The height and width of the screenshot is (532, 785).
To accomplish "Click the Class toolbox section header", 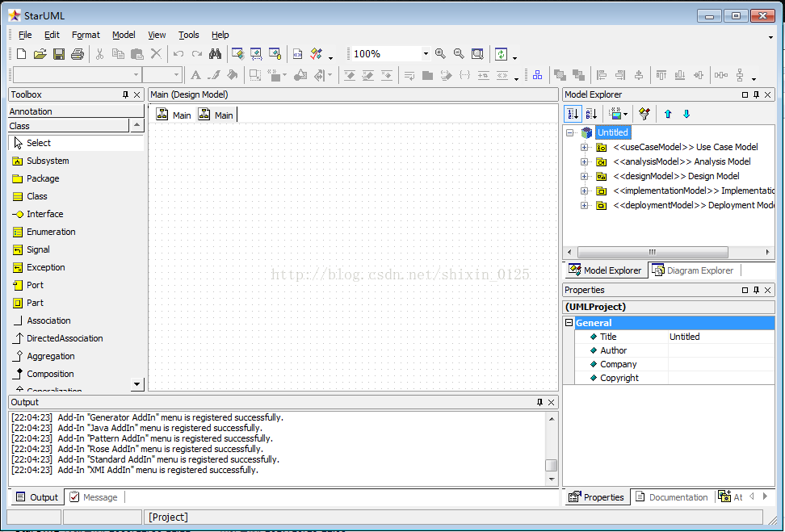I will [x=69, y=126].
